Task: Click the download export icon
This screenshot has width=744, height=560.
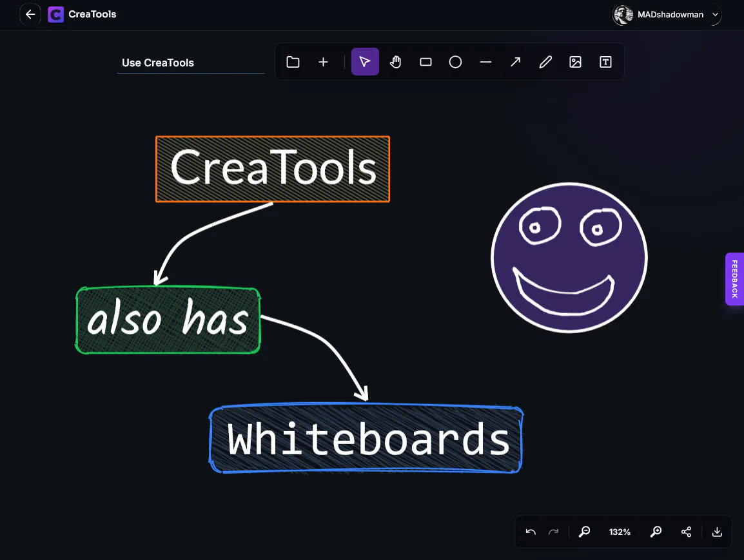Action: (717, 532)
